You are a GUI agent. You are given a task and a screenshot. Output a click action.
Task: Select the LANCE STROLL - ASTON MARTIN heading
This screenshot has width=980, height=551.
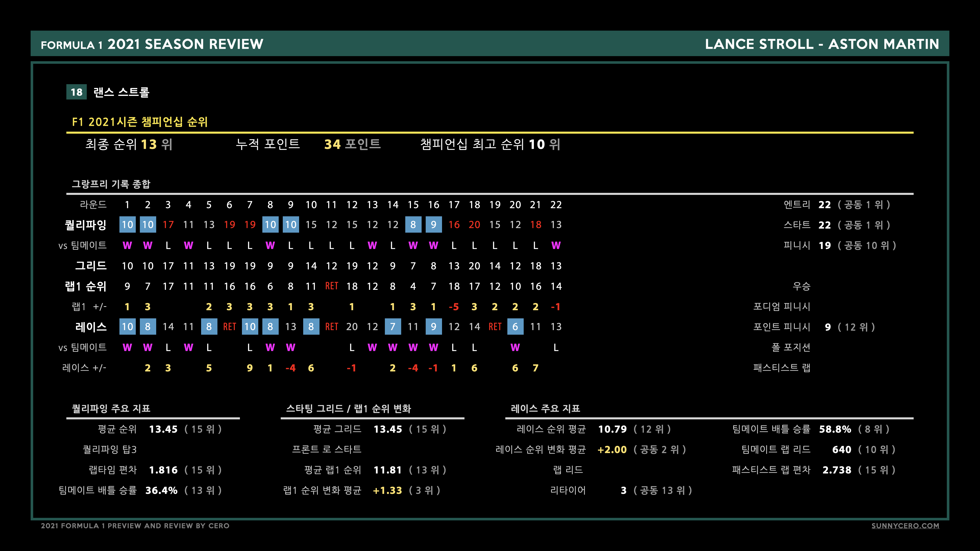[x=822, y=44]
